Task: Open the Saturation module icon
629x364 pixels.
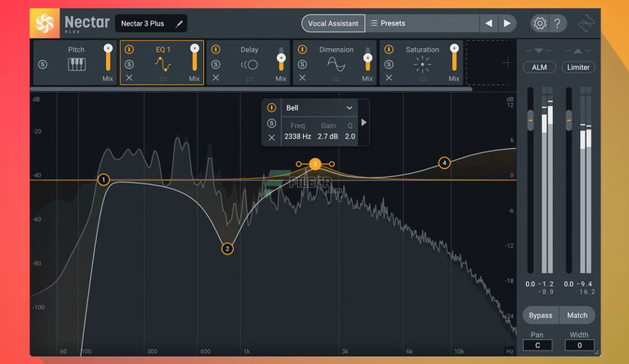Action: (422, 65)
